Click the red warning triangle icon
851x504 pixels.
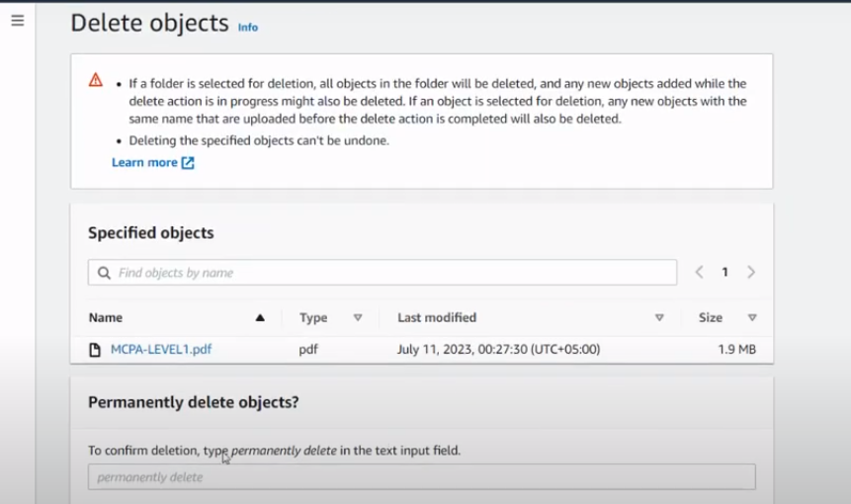click(96, 80)
